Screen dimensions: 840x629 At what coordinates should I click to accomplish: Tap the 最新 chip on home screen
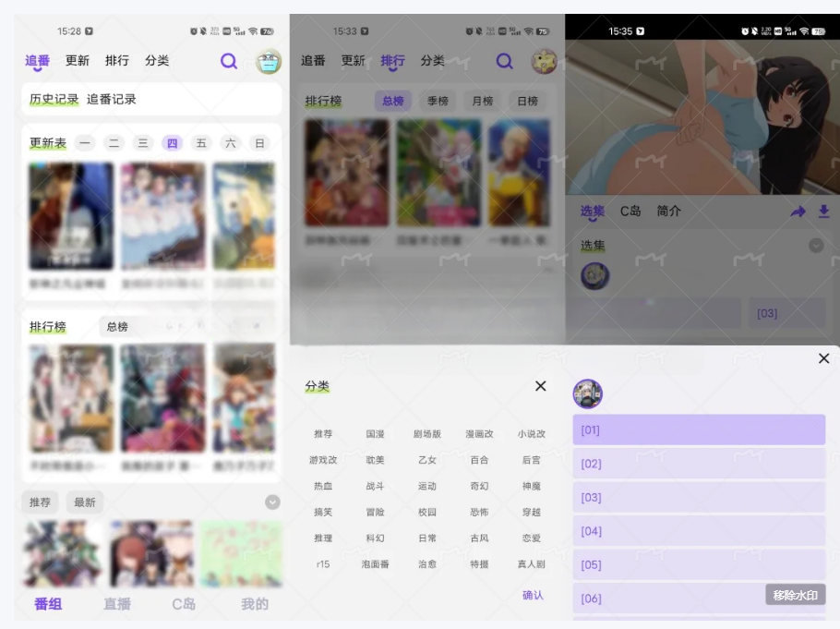pos(85,502)
